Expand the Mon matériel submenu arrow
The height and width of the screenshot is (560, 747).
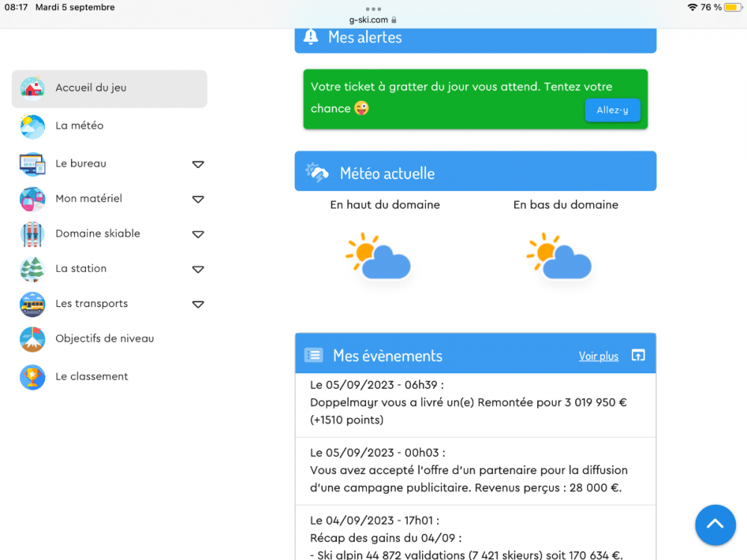198,199
